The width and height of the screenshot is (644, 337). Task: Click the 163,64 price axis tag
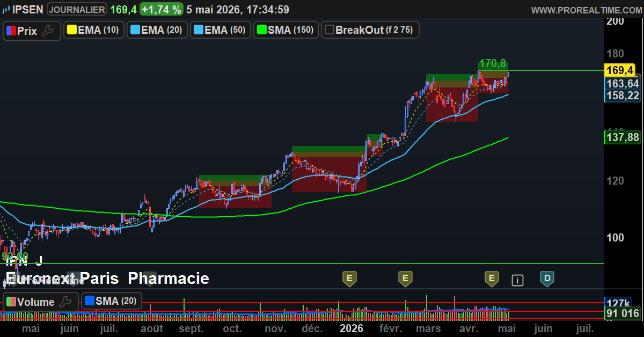pyautogui.click(x=623, y=84)
